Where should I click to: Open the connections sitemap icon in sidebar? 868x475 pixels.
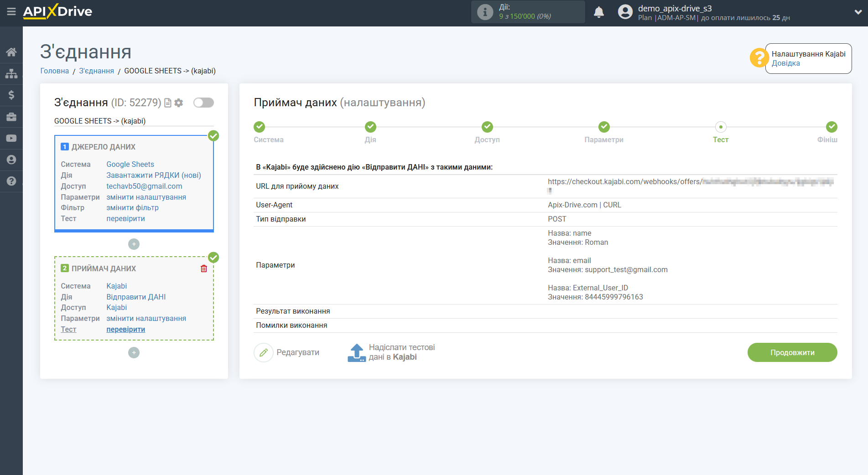tap(11, 73)
